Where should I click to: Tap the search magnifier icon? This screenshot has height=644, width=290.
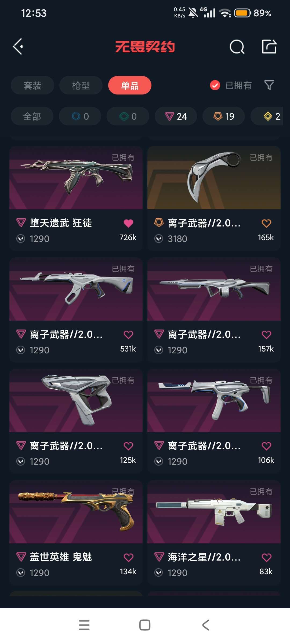(x=237, y=47)
